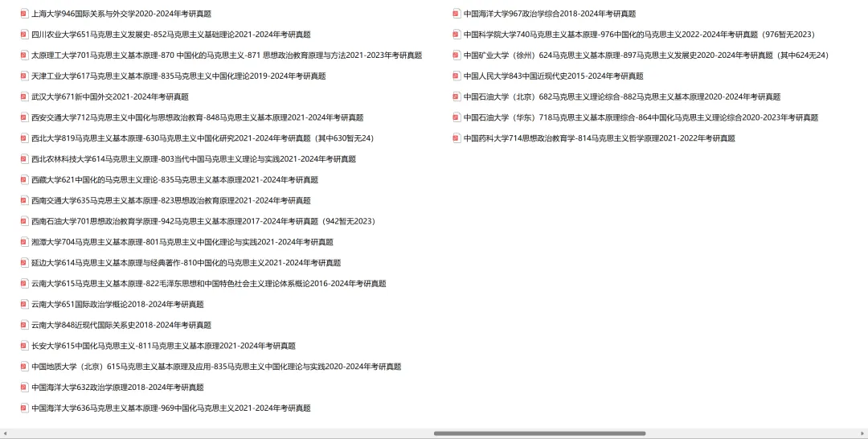This screenshot has width=868, height=439.
Task: Select file 云南大学615马克思主义基本原理-822 name
Action: pyautogui.click(x=209, y=284)
